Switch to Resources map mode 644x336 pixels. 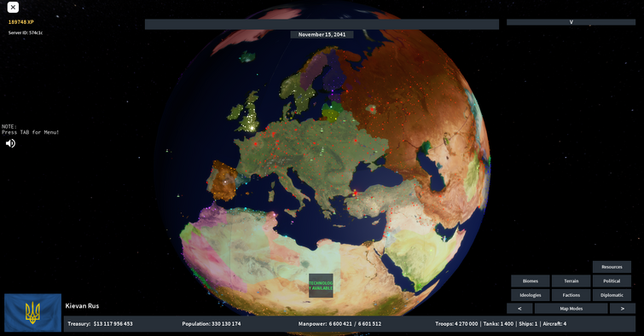tap(612, 267)
